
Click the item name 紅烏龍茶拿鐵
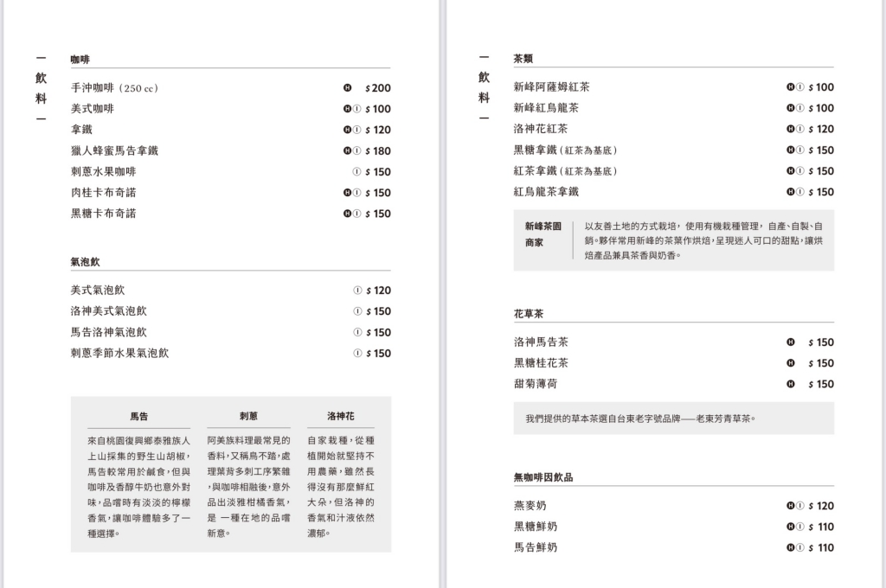coord(547,191)
